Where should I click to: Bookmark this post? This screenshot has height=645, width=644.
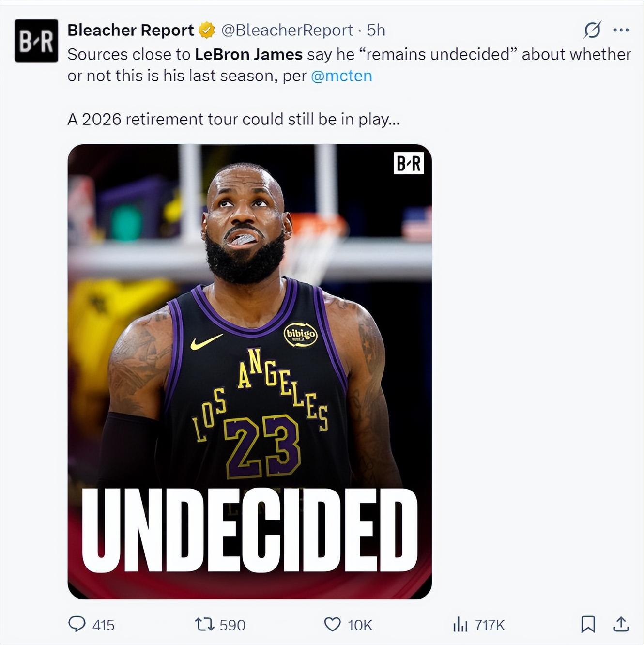tap(588, 624)
